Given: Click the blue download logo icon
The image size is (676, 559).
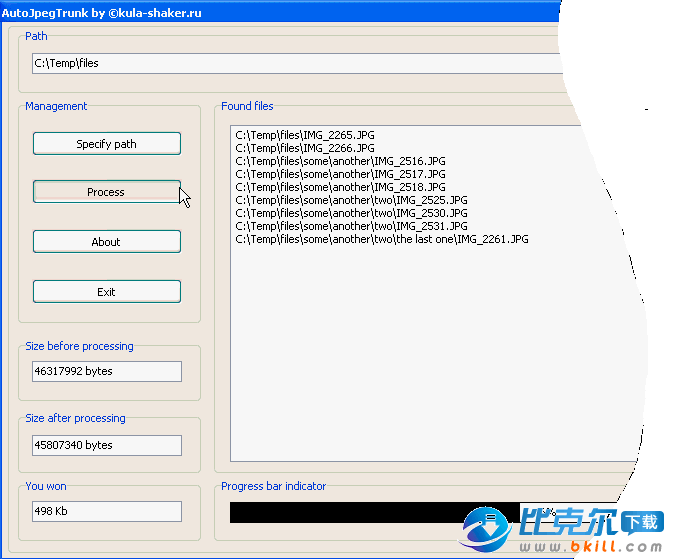Looking at the screenshot, I should pyautogui.click(x=489, y=525).
